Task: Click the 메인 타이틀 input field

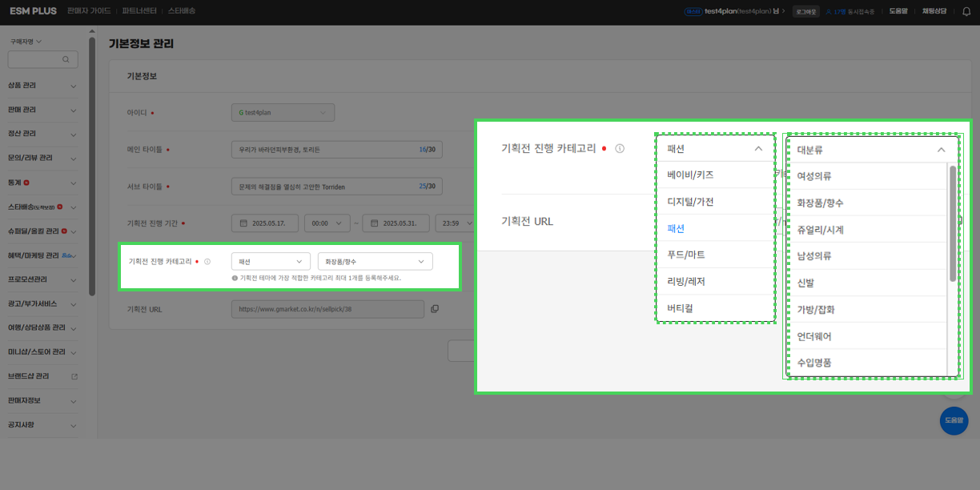Action: (x=335, y=149)
